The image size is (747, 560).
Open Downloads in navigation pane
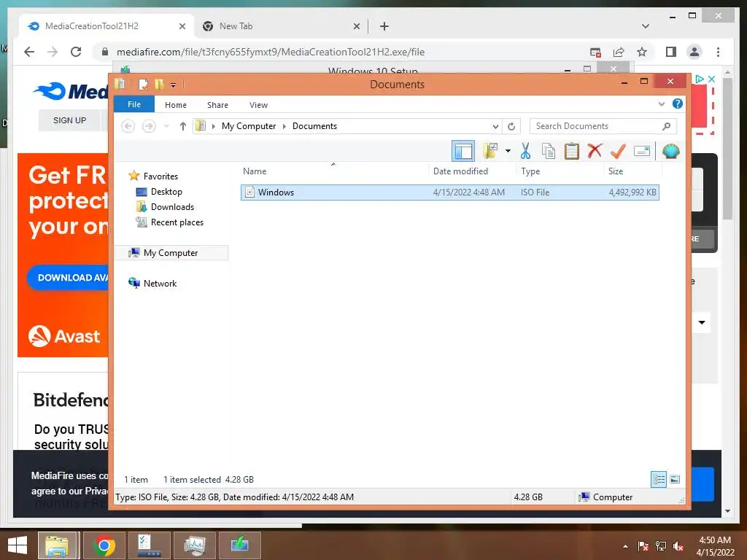click(172, 206)
